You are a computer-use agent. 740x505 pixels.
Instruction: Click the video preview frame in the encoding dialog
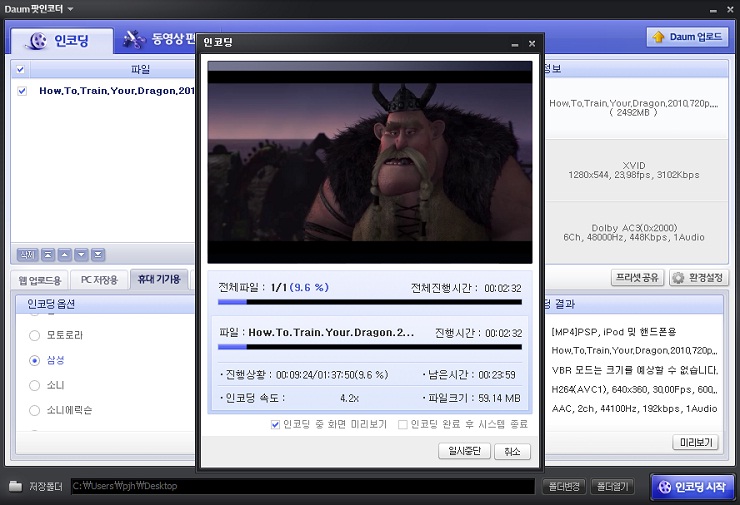tap(370, 162)
